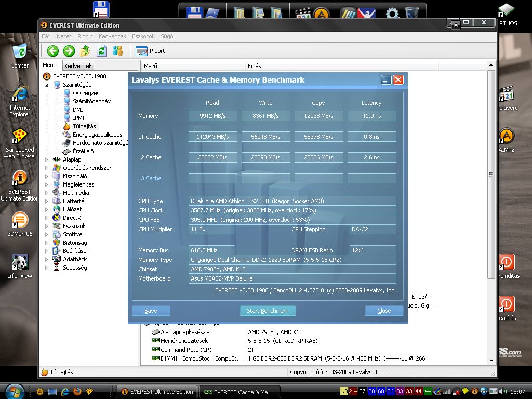Image resolution: width=532 pixels, height=399 pixels.
Task: Click Save in the benchmark dialog
Action: [151, 311]
